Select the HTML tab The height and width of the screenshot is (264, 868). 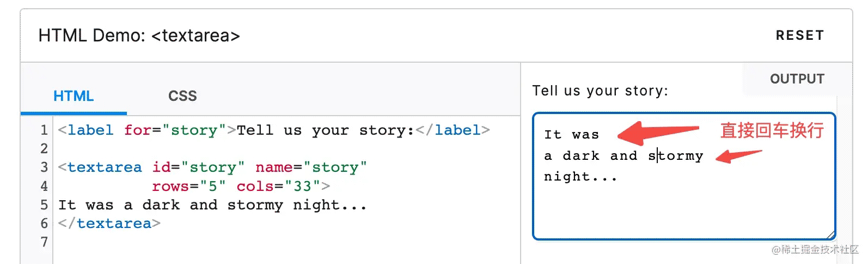pos(74,96)
